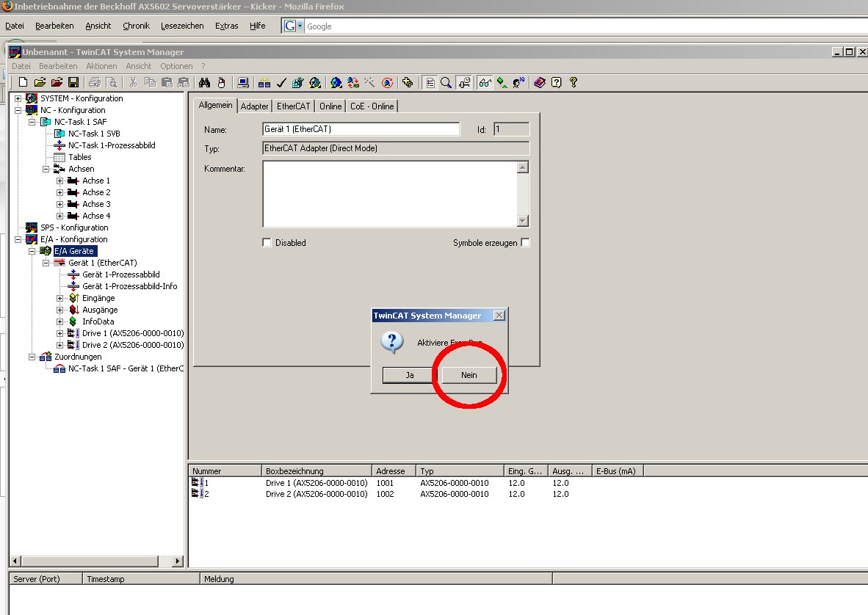Viewport: 868px width, 615px height.
Task: Click the tree panel scroll right arrow
Action: [178, 561]
